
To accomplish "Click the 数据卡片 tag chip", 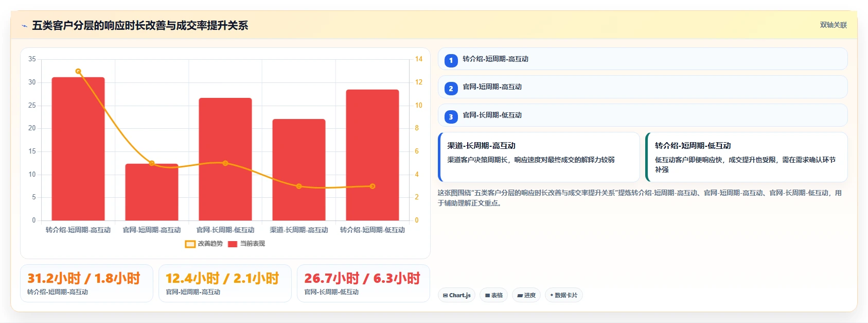I will (564, 295).
